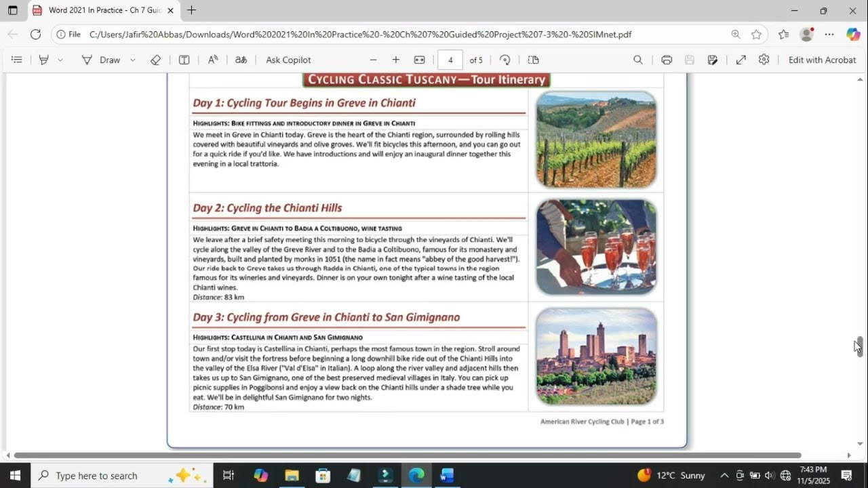Image resolution: width=868 pixels, height=488 pixels.
Task: Click the Save icon
Action: click(x=690, y=60)
